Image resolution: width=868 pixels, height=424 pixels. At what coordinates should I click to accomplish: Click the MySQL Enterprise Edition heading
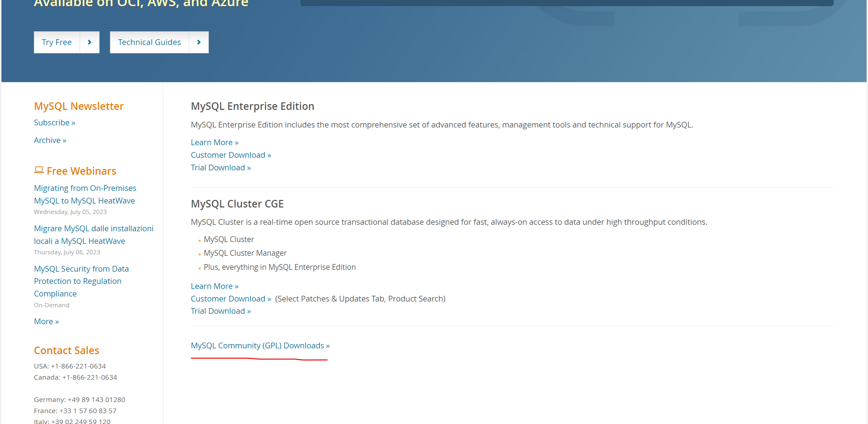click(252, 106)
